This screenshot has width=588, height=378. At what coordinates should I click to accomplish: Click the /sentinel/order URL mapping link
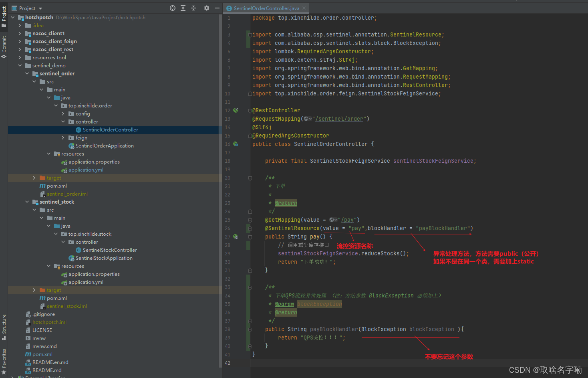(x=339, y=119)
